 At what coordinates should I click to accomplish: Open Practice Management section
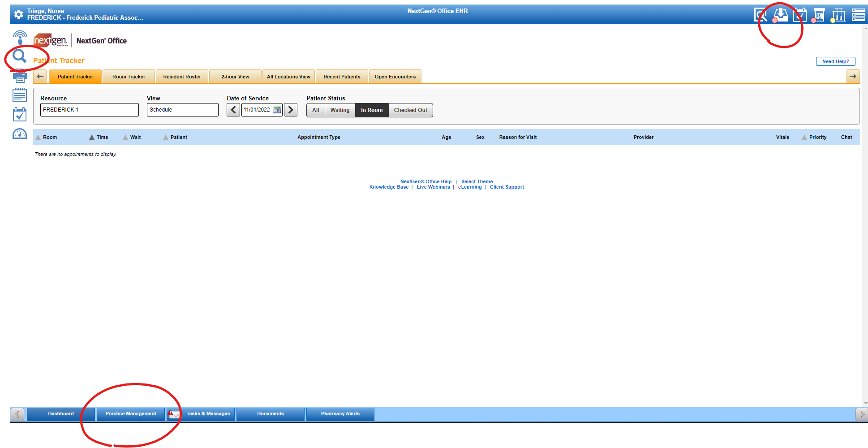pyautogui.click(x=131, y=414)
